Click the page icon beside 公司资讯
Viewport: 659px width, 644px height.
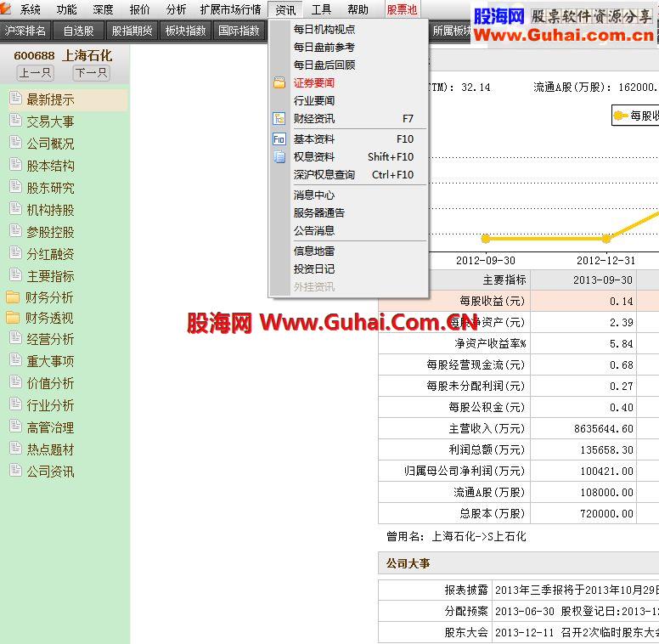tap(15, 470)
